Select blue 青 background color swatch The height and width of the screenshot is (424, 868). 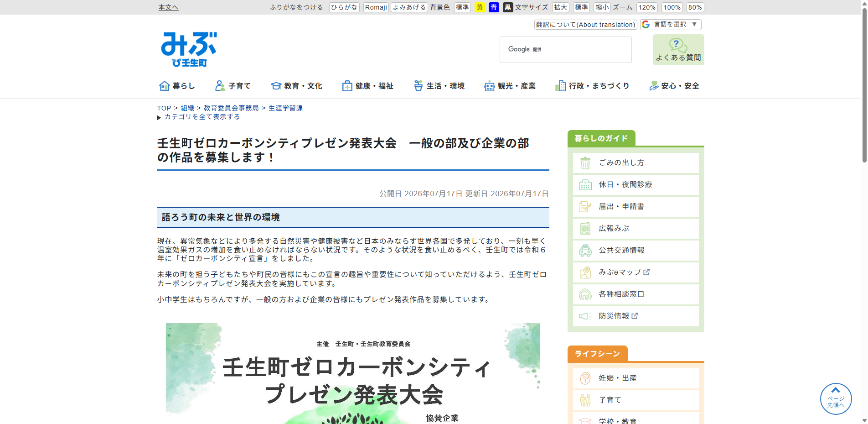(494, 7)
